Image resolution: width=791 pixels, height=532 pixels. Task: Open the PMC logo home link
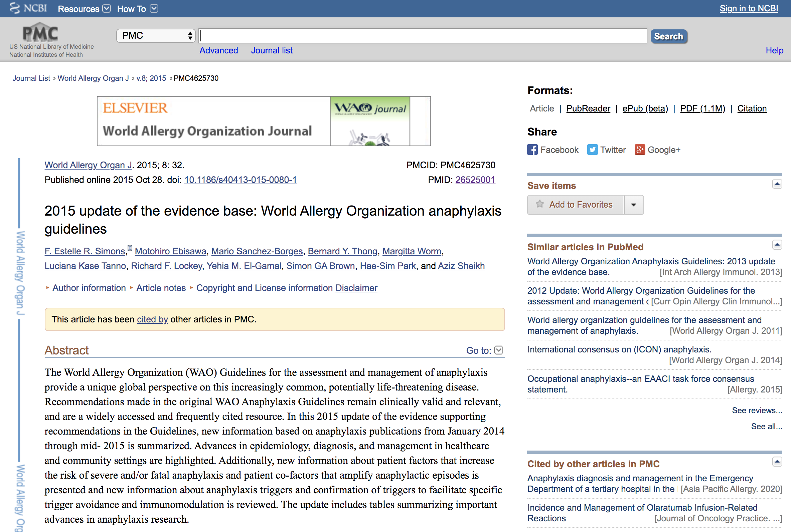point(40,33)
